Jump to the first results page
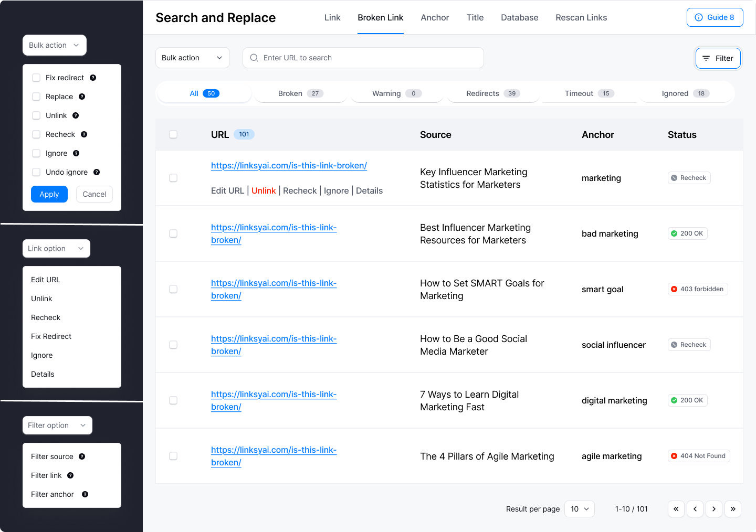Viewport: 756px width, 532px height. pyautogui.click(x=676, y=509)
